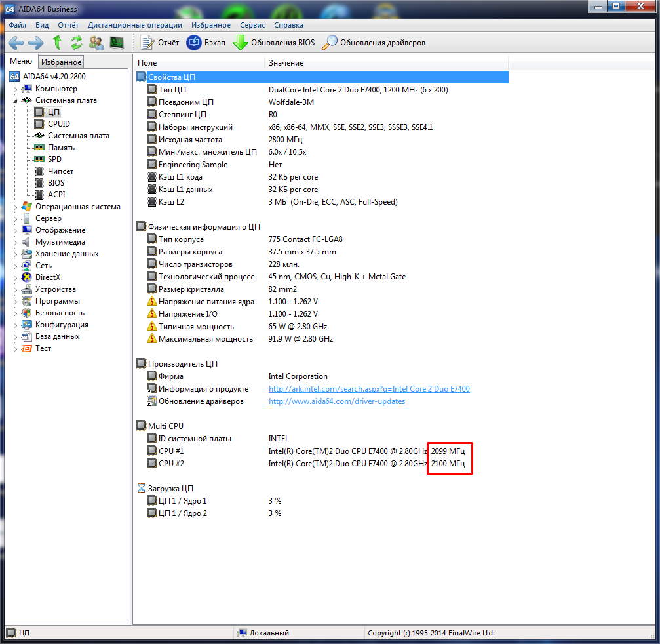Viewport: 660px width, 644px height.
Task: Click the Значение column header
Action: 387,63
